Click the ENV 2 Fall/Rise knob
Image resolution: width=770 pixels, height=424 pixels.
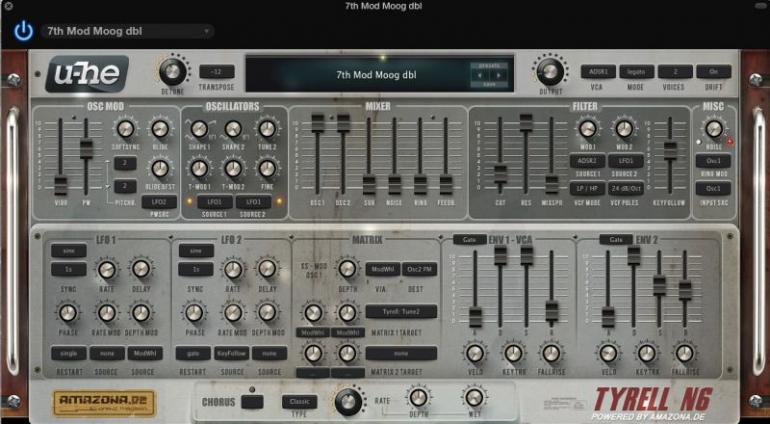(685, 353)
